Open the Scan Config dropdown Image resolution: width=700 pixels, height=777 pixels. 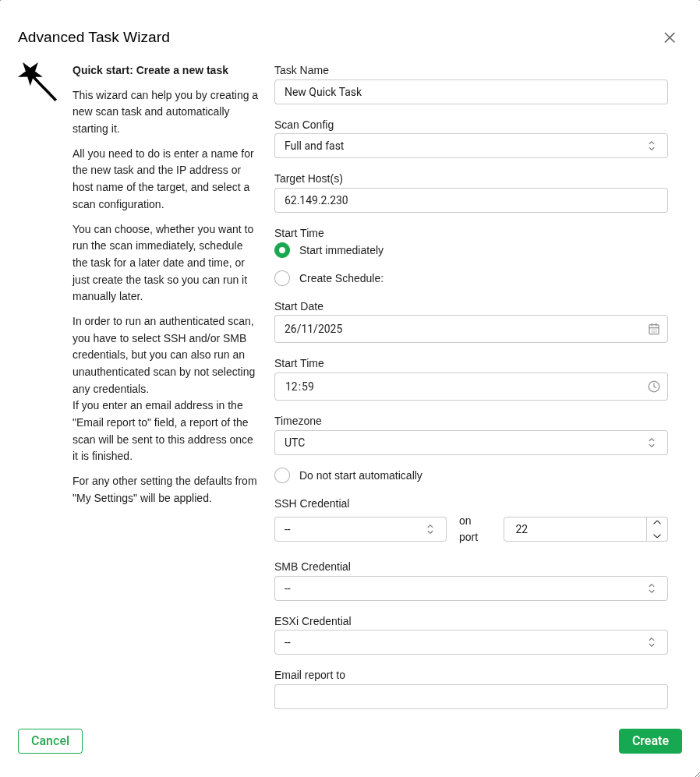pyautogui.click(x=471, y=146)
